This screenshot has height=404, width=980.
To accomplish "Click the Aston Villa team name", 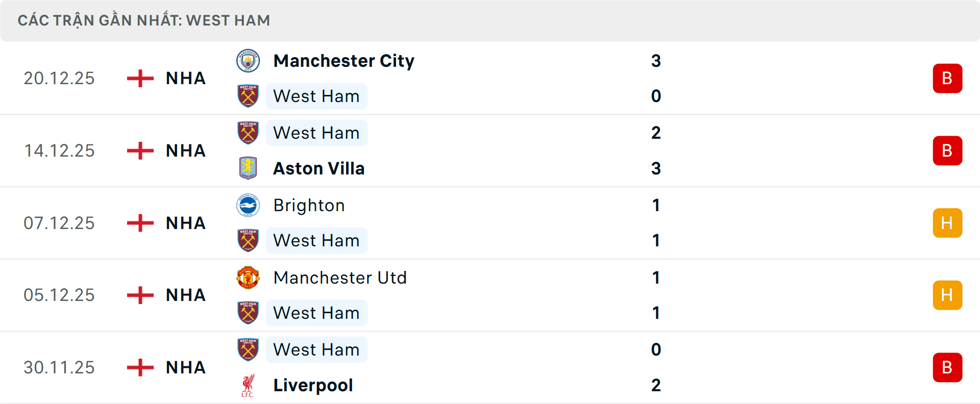I will point(319,168).
